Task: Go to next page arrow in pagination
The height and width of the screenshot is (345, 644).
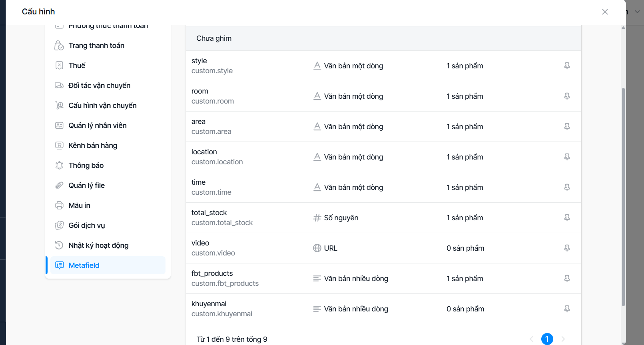Action: pos(563,339)
